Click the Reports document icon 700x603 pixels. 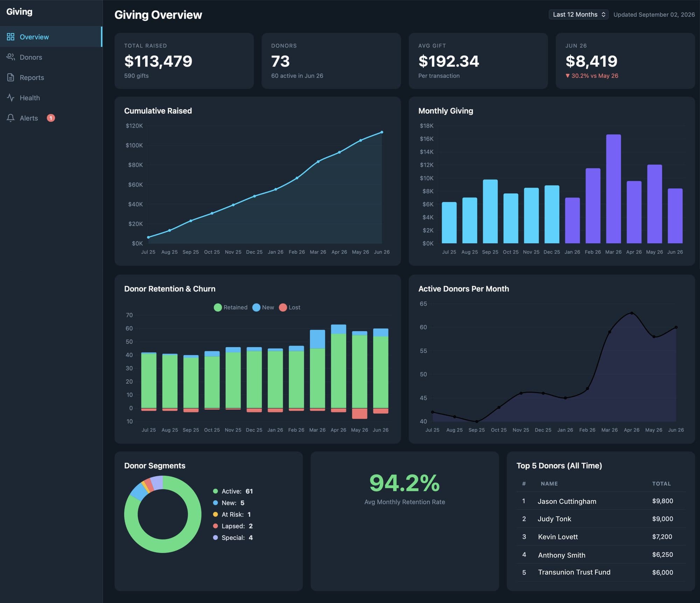click(10, 77)
